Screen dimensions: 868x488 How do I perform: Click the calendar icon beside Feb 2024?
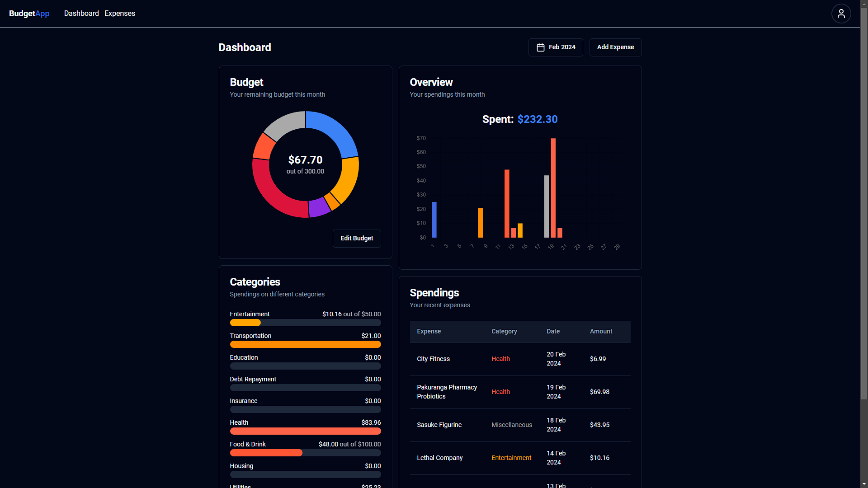[540, 47]
